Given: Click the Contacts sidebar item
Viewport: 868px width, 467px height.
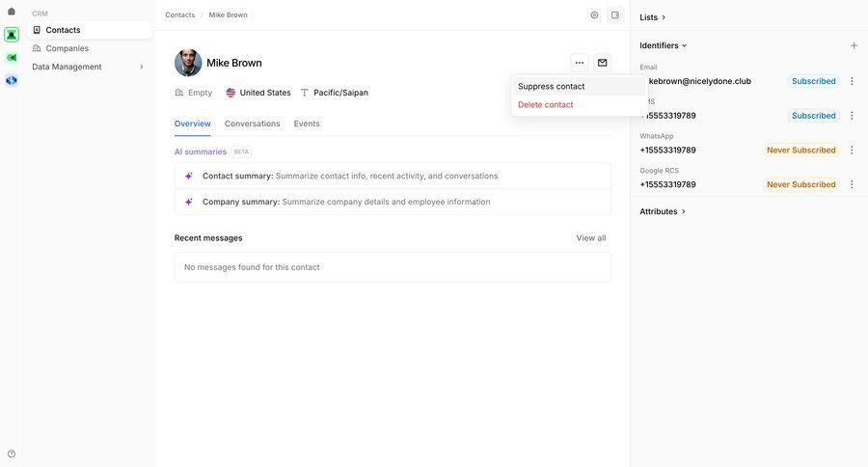Looking at the screenshot, I should tap(89, 30).
